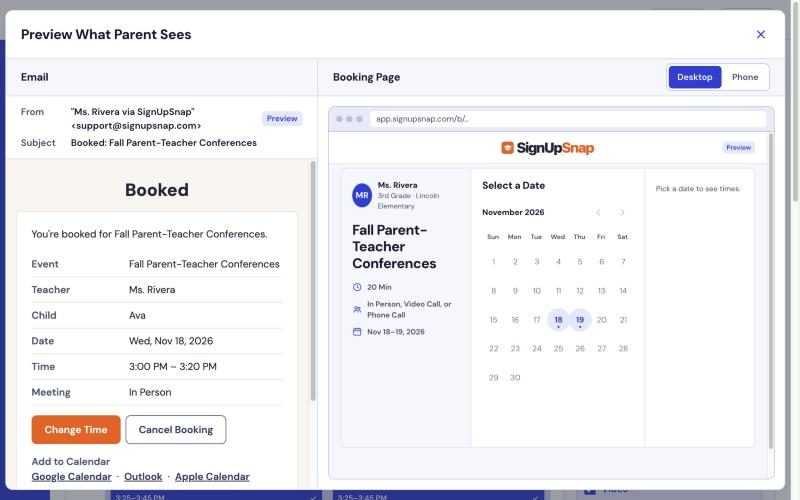This screenshot has height=500, width=800.
Task: Click the November 2026 month label
Action: click(x=513, y=212)
